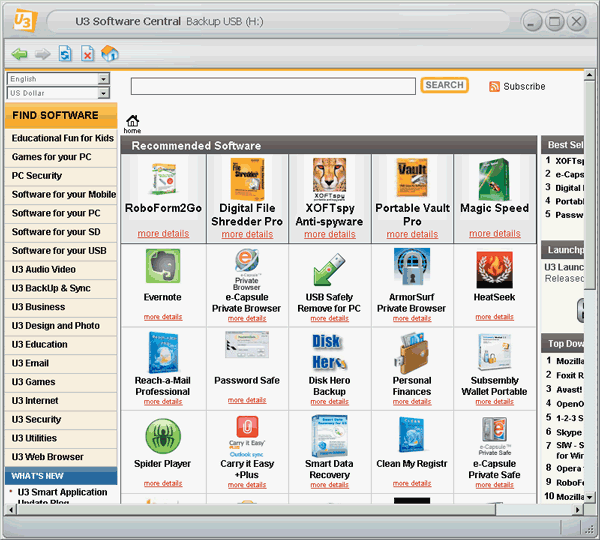Open U3 Web Browser category
This screenshot has height=540, width=600.
tap(47, 457)
